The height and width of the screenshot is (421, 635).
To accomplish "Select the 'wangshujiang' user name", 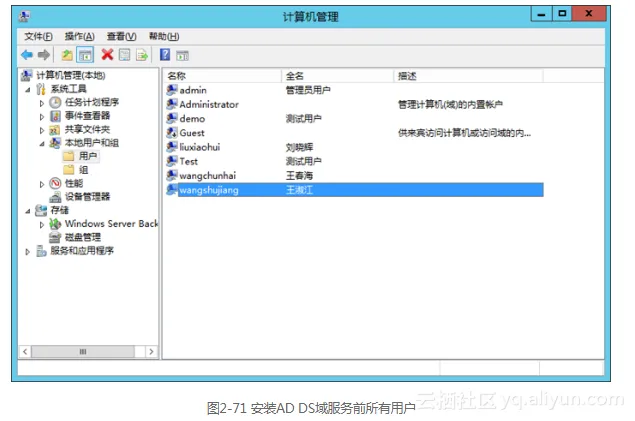I will [x=209, y=190].
